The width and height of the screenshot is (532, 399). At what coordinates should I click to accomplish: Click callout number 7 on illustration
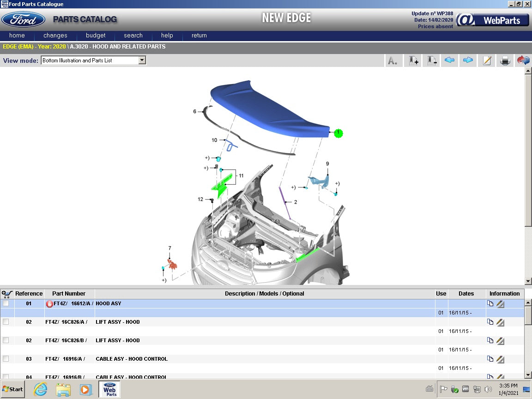click(169, 248)
